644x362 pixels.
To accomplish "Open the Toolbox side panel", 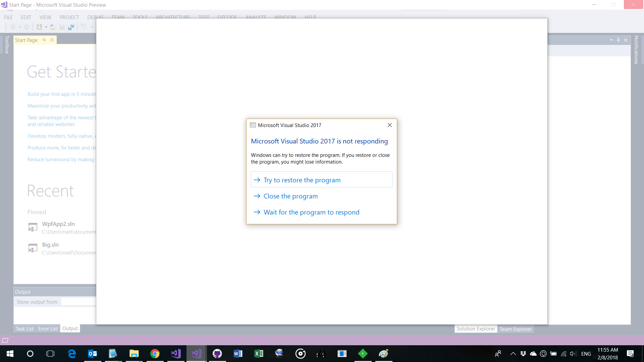I will tap(7, 45).
